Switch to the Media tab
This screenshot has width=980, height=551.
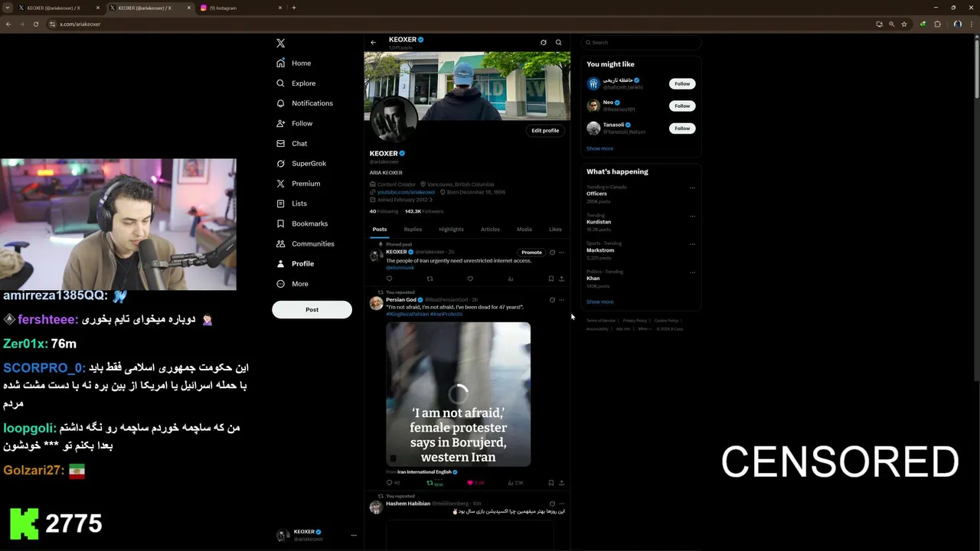524,230
